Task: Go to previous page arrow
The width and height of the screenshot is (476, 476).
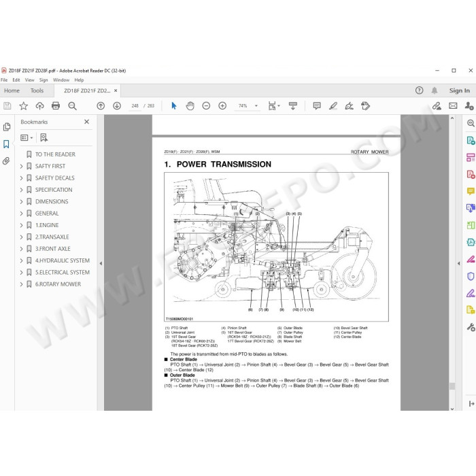Action: pos(101,105)
